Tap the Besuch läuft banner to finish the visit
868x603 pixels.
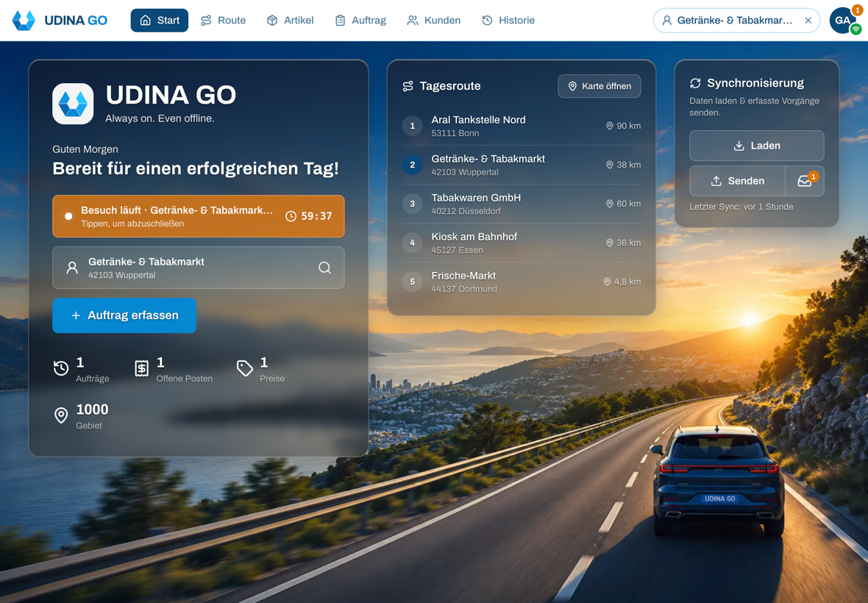pos(198,216)
